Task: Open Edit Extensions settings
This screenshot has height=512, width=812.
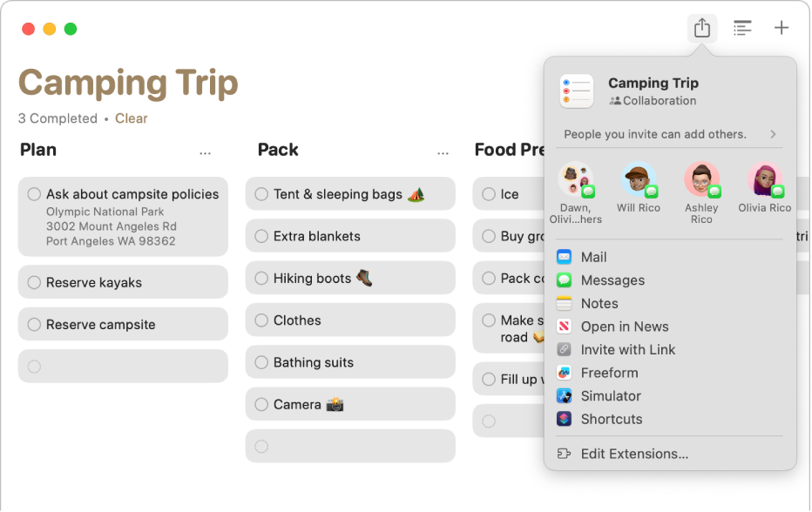Action: (x=634, y=454)
